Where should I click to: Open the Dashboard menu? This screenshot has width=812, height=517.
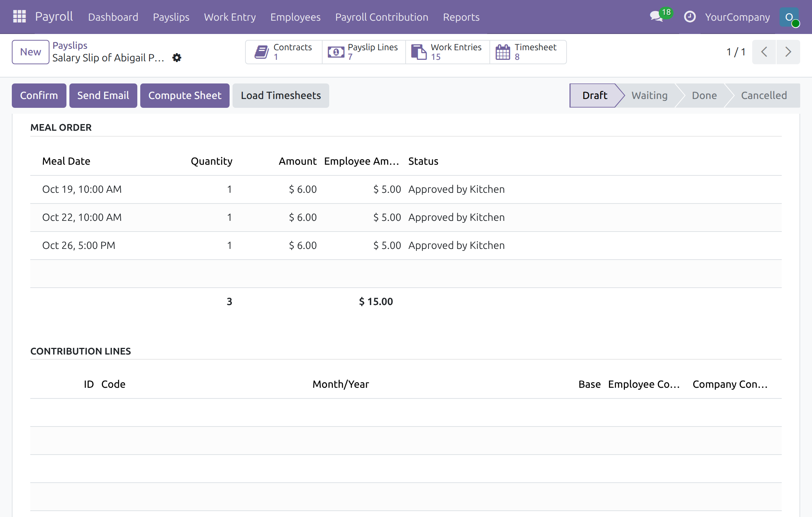pos(113,17)
